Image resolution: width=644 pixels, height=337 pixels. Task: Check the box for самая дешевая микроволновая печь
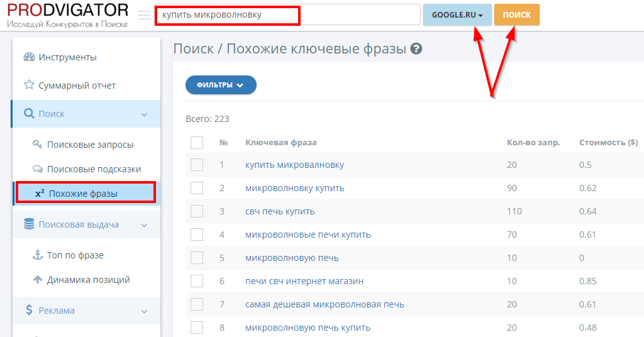point(197,304)
